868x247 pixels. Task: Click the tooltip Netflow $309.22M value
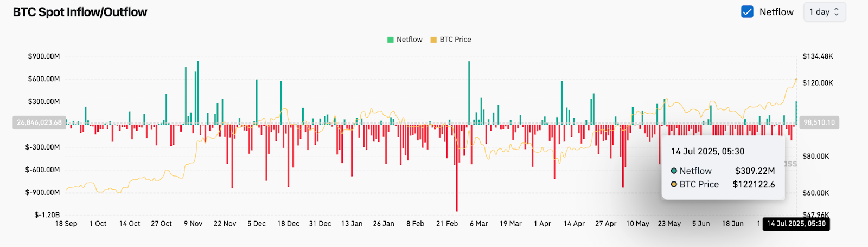click(x=755, y=171)
